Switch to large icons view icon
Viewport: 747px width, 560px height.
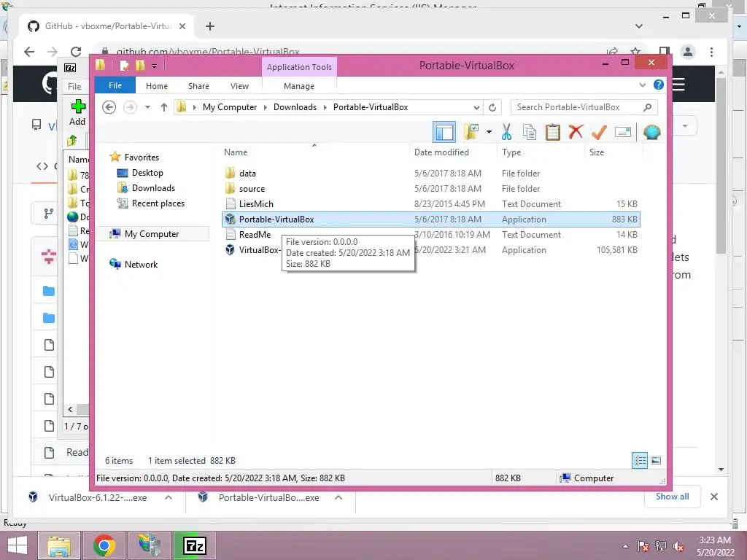point(656,460)
